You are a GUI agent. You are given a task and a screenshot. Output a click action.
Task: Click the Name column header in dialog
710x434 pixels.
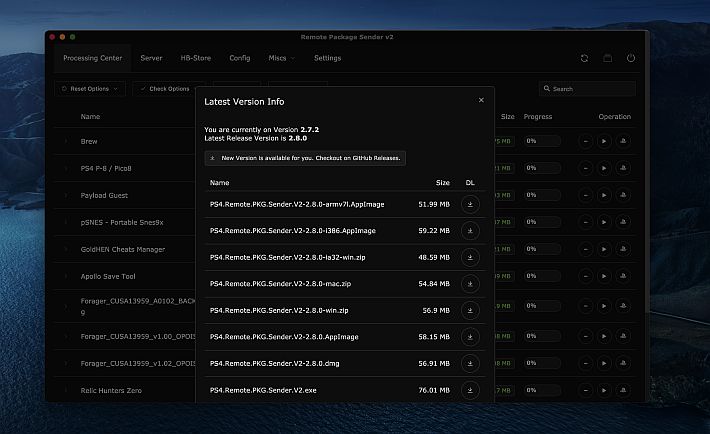click(x=220, y=183)
